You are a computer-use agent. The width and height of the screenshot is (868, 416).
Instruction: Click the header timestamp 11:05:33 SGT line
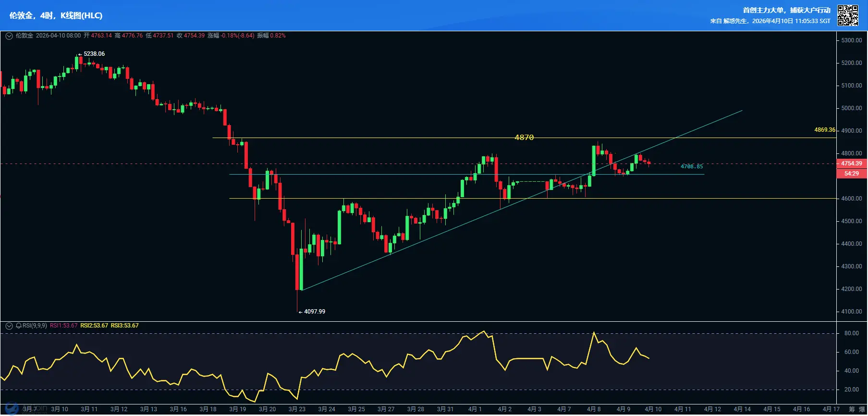click(770, 21)
